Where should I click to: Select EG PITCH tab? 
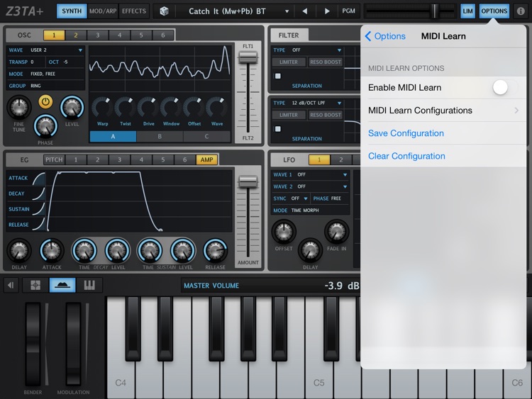[54, 159]
